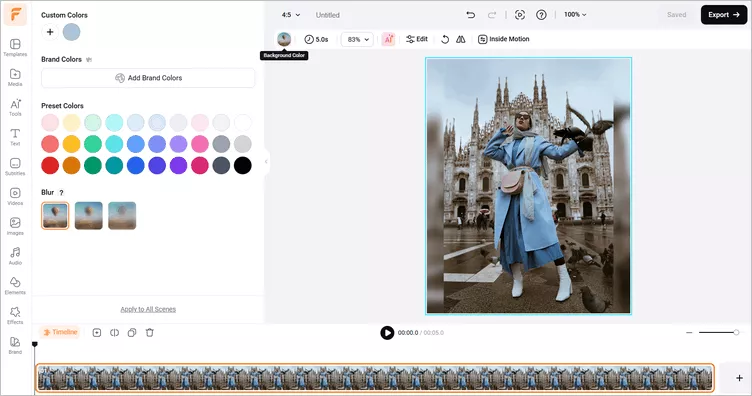Viewport: 752px width, 396px height.
Task: Select the custom blue-gray color swatch
Action: point(71,32)
